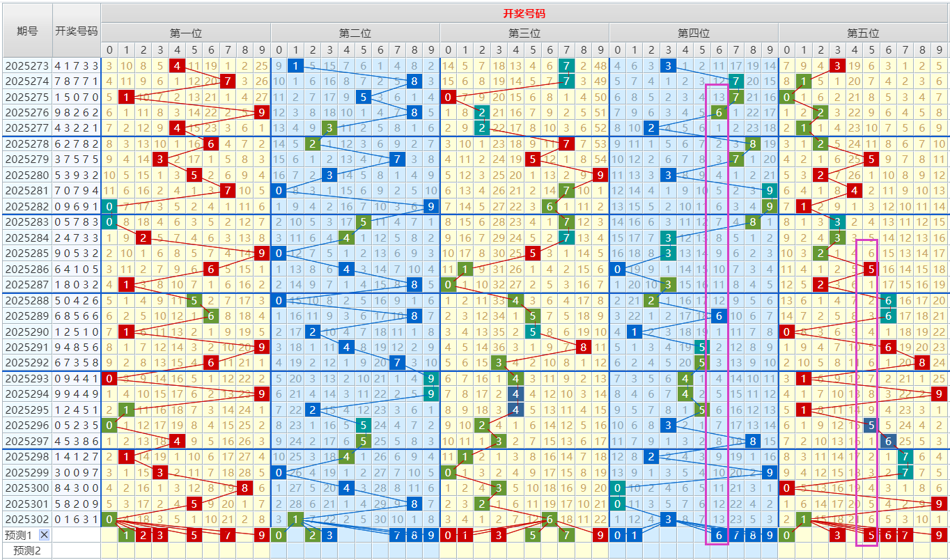Click red marker 9 in 预测1 第一位
The height and width of the screenshot is (560, 950).
(262, 535)
